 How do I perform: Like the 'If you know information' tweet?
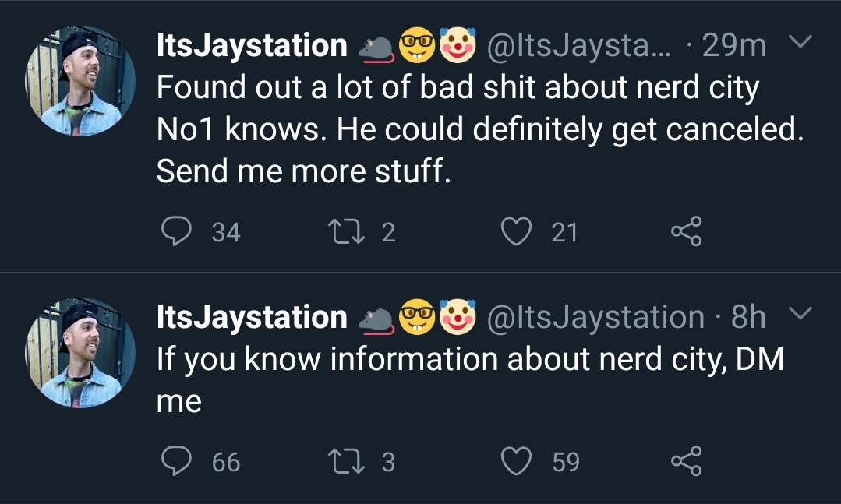click(x=517, y=461)
